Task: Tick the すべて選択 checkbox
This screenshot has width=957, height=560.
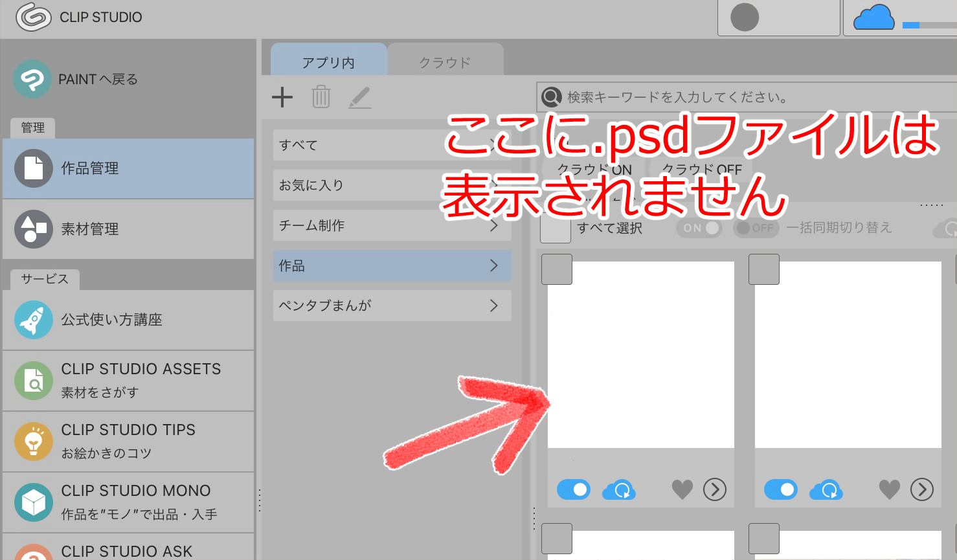Action: pos(556,228)
